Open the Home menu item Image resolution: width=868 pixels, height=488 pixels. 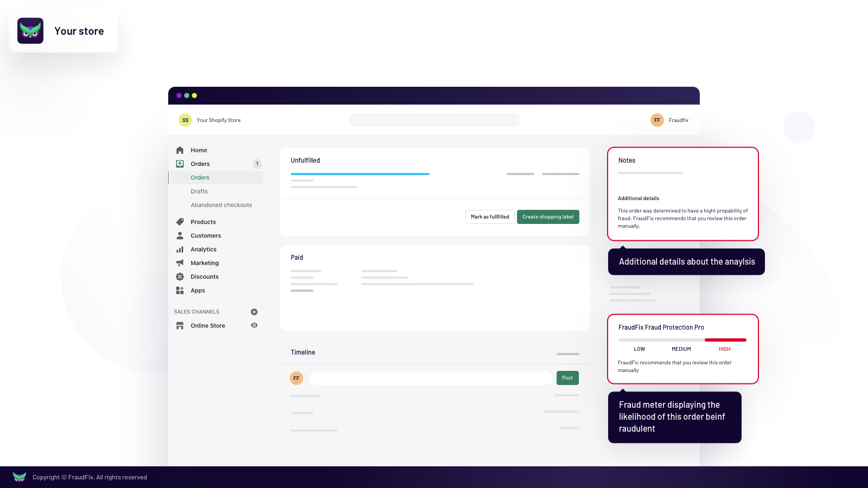[199, 150]
